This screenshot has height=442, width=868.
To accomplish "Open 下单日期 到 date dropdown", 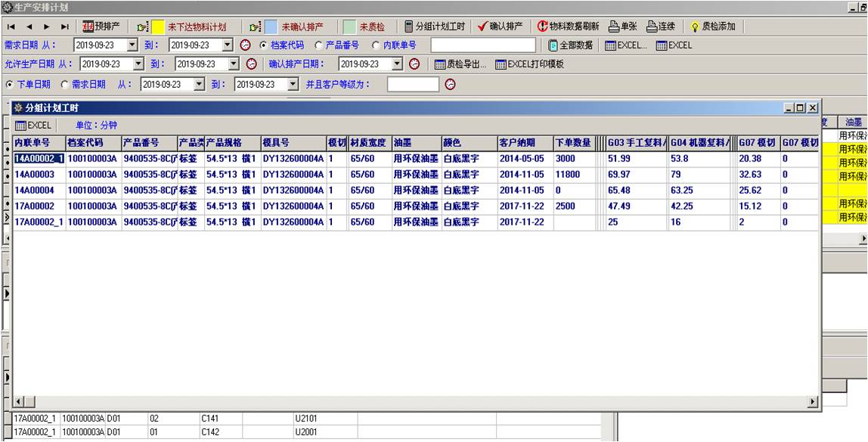I will (x=293, y=85).
